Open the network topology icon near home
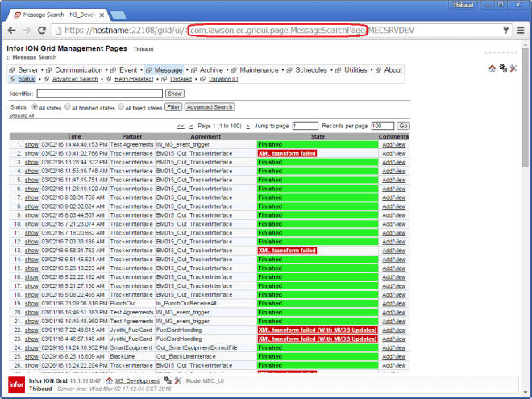532x399 pixels. click(503, 69)
